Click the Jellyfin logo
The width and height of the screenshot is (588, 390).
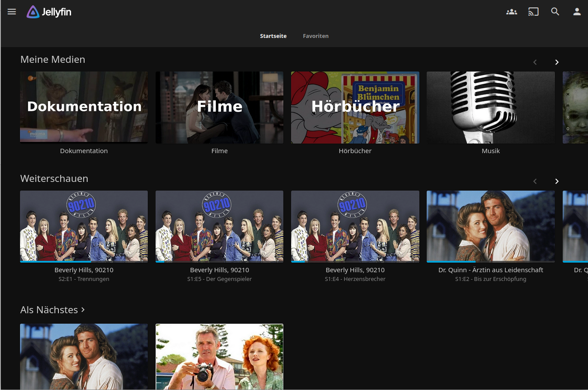pyautogui.click(x=49, y=12)
